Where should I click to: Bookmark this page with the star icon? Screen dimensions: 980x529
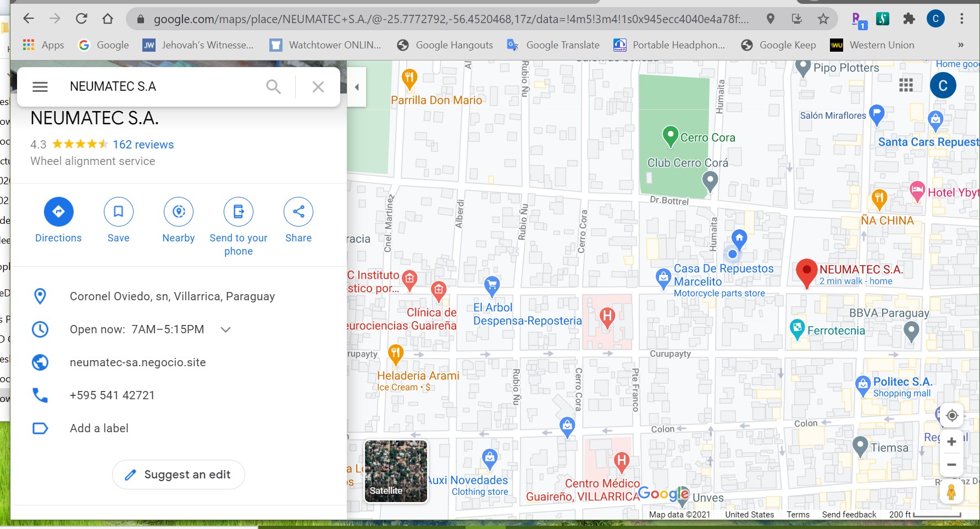[823, 19]
